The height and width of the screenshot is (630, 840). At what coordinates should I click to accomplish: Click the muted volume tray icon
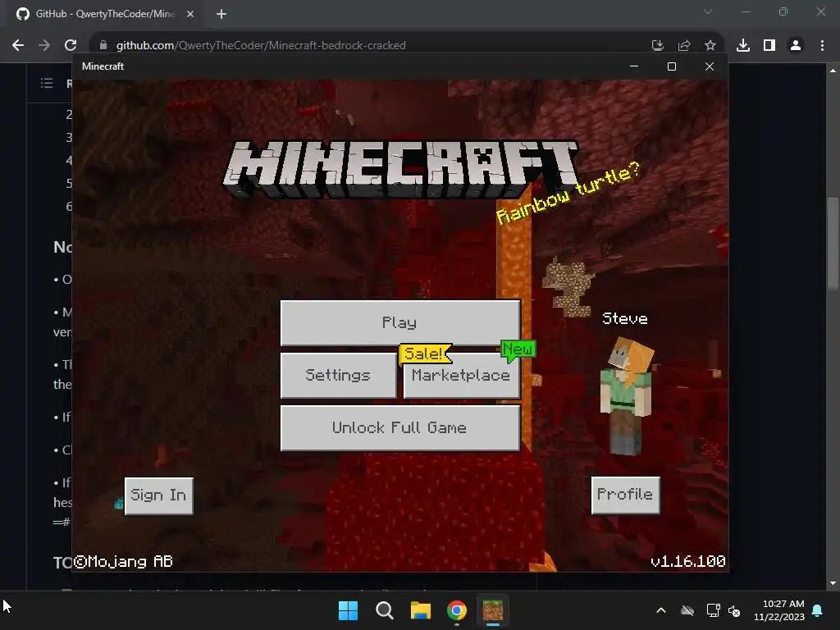(x=734, y=610)
